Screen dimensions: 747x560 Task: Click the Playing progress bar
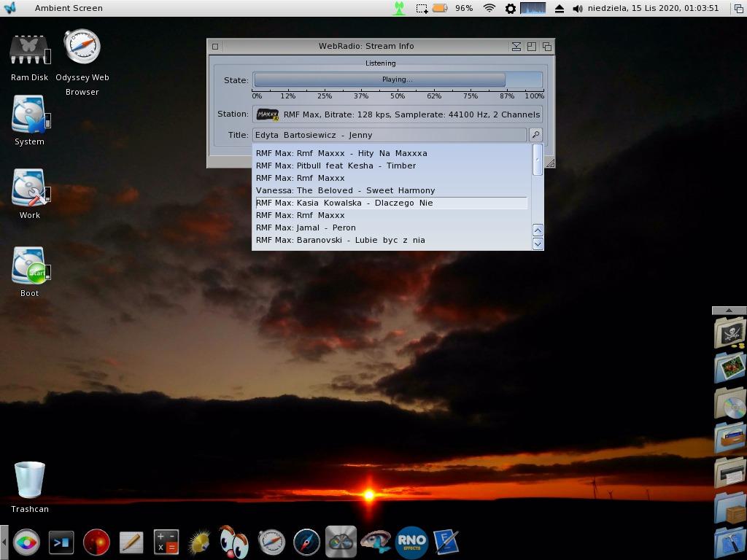pos(398,79)
